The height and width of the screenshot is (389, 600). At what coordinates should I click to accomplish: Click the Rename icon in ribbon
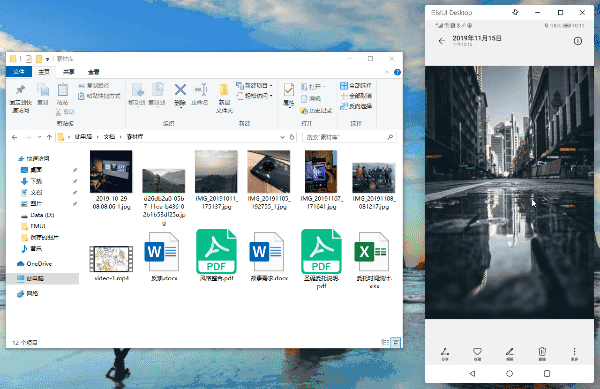coord(200,94)
